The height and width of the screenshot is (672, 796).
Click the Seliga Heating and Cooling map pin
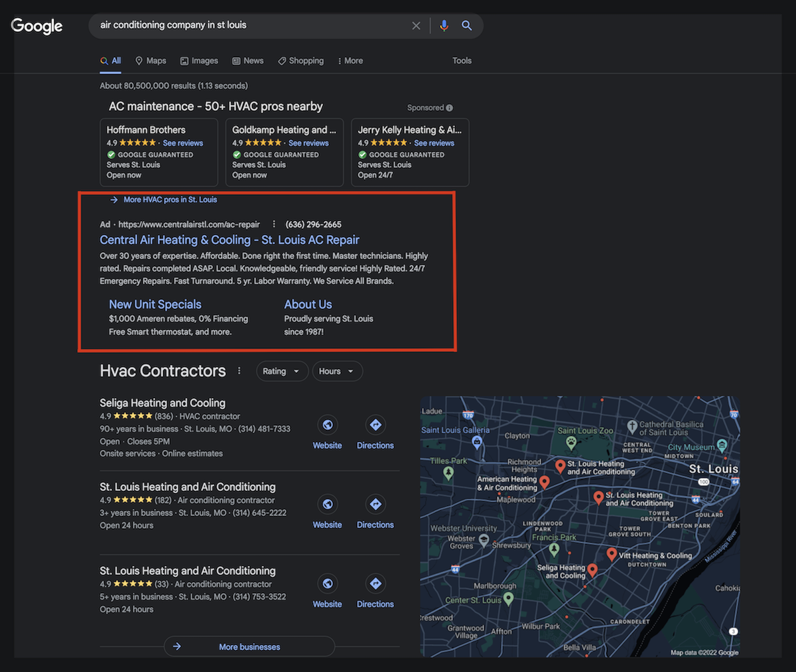592,570
